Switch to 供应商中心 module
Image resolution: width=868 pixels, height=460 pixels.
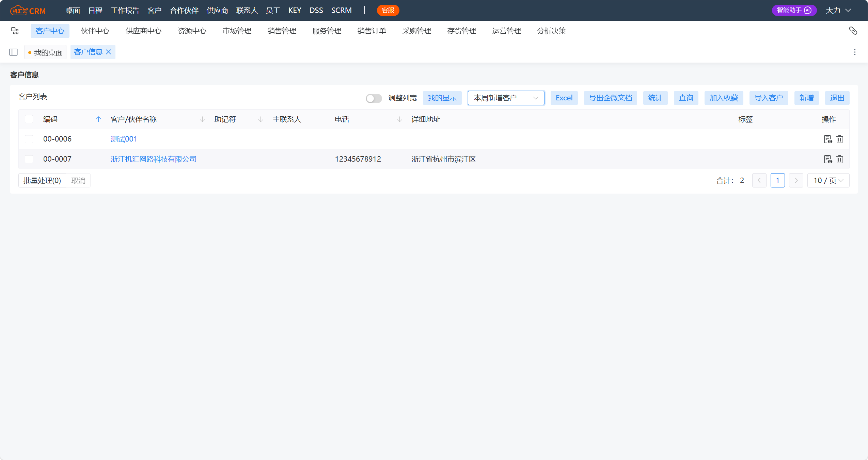pyautogui.click(x=143, y=31)
